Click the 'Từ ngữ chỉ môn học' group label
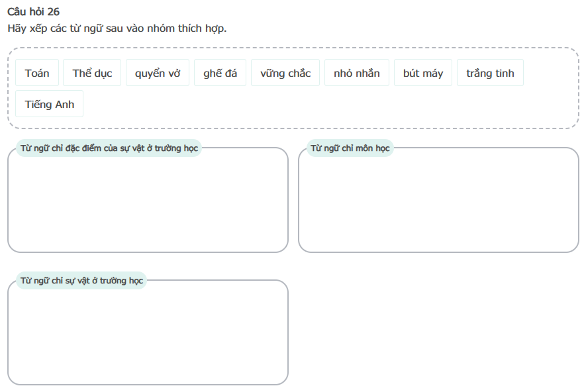 [350, 148]
